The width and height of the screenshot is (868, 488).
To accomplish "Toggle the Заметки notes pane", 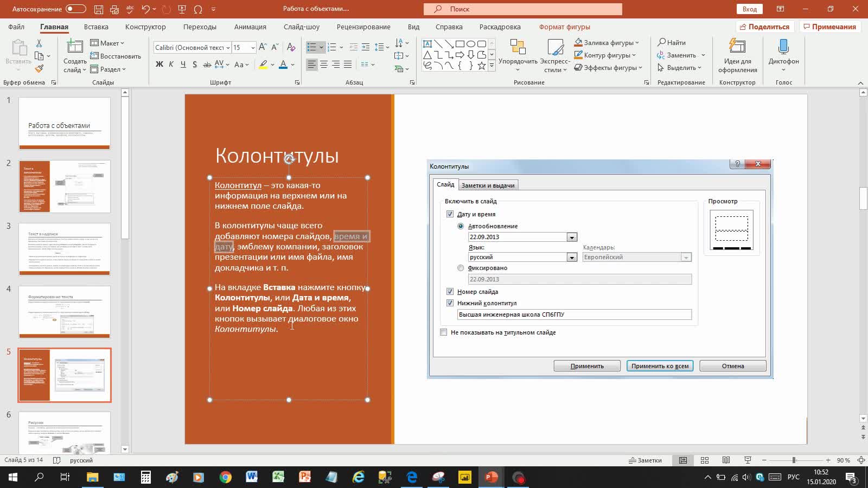I will pos(645,460).
